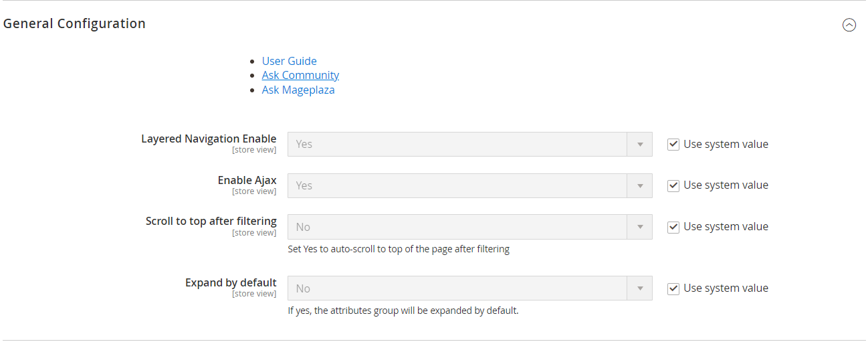Toggle system value checkbox for Scroll to top
868x346 pixels.
673,227
